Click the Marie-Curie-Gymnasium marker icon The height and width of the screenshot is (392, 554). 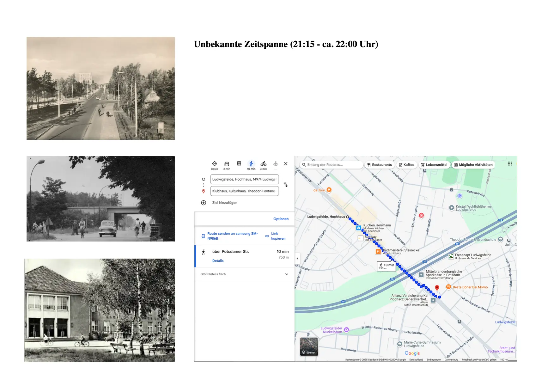(400, 344)
